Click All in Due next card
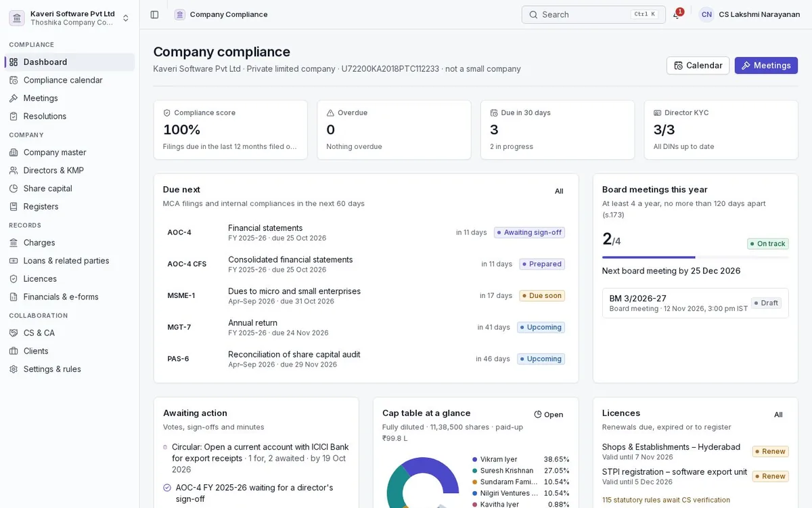This screenshot has width=812, height=508. click(x=559, y=191)
